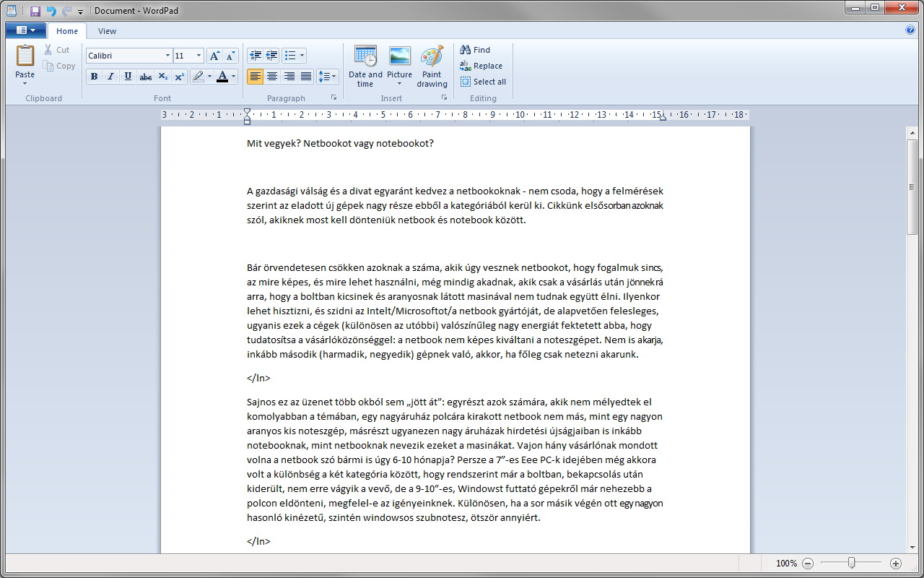Click inside the font size box showing 11

[184, 56]
